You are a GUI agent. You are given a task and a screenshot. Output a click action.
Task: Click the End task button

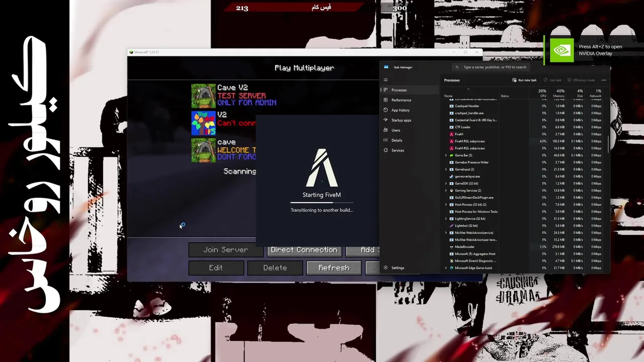(x=552, y=80)
